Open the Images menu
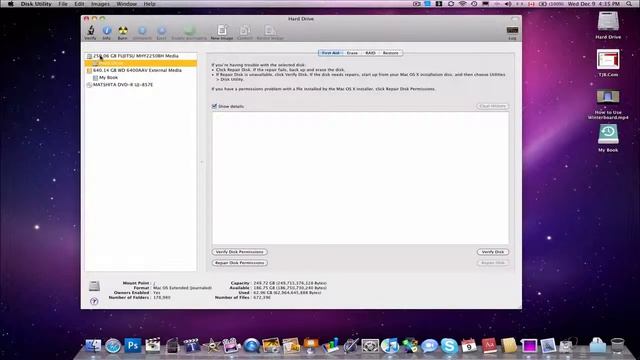This screenshot has height=360, width=640. (x=100, y=4)
